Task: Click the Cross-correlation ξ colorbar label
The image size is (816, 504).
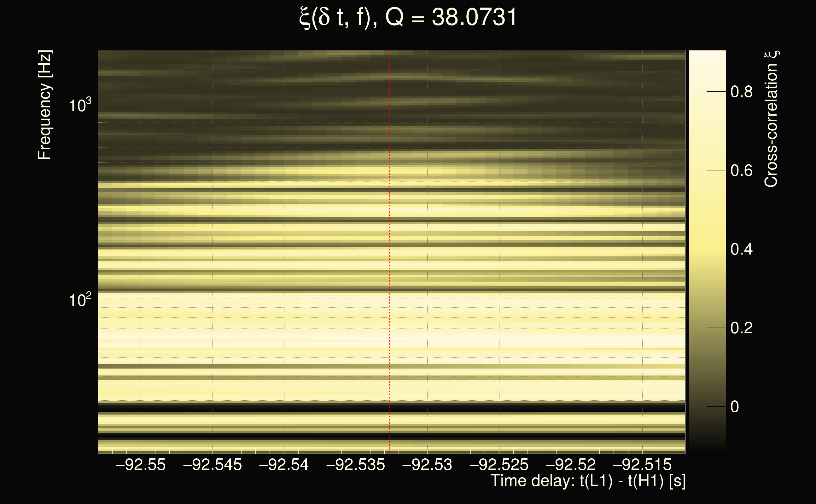Action: tap(771, 119)
